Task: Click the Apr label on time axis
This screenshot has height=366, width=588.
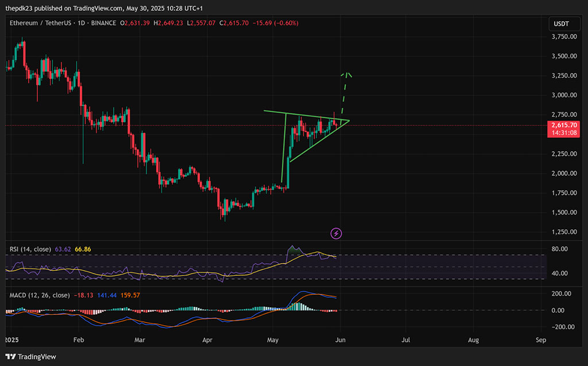Action: [207, 340]
